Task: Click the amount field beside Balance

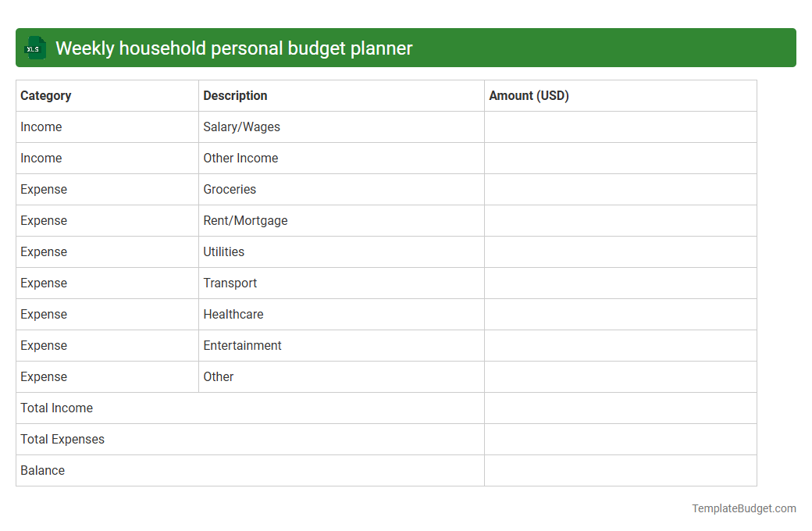Action: (x=620, y=470)
